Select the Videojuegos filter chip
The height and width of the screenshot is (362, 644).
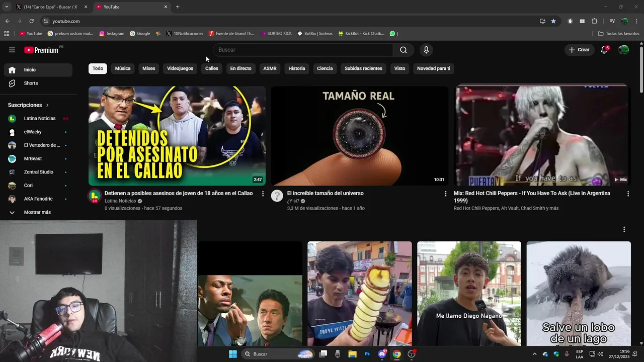tap(180, 68)
